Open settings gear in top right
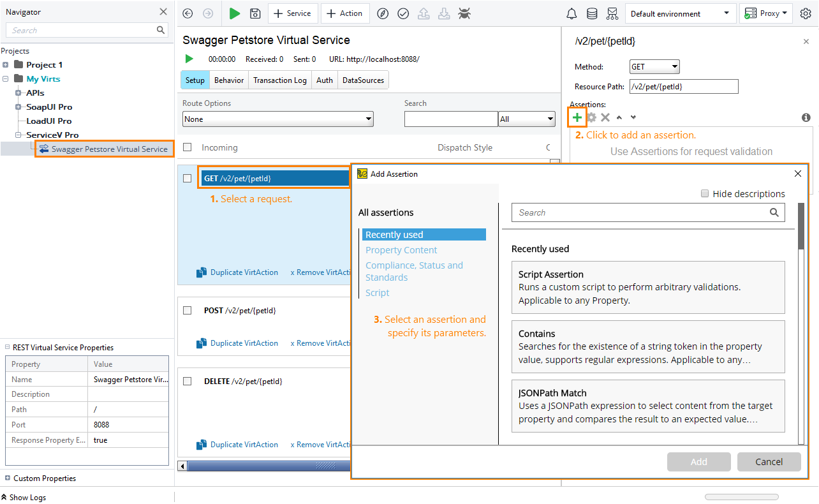The height and width of the screenshot is (504, 819). click(806, 13)
